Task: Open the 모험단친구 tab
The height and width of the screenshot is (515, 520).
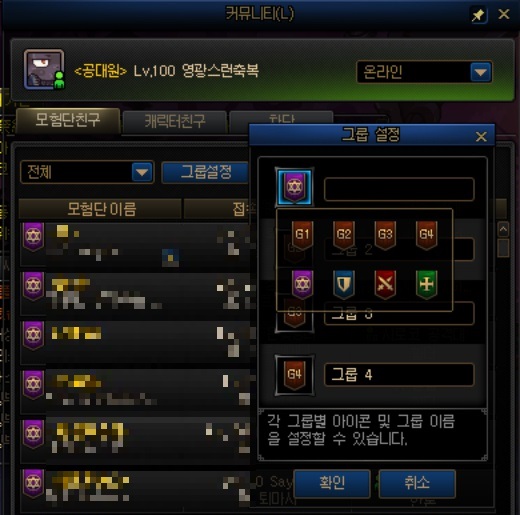Action: [x=68, y=120]
